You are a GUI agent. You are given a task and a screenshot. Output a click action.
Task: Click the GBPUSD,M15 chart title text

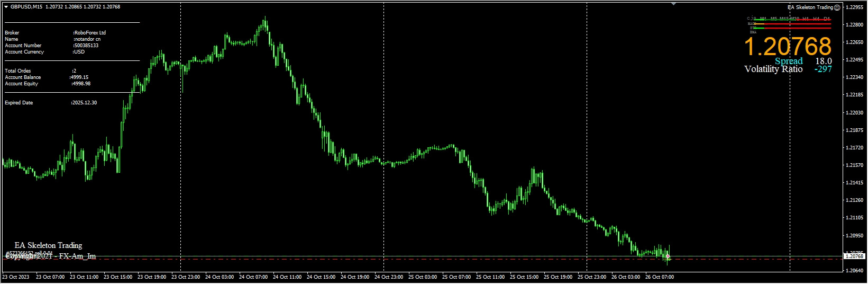click(x=26, y=7)
